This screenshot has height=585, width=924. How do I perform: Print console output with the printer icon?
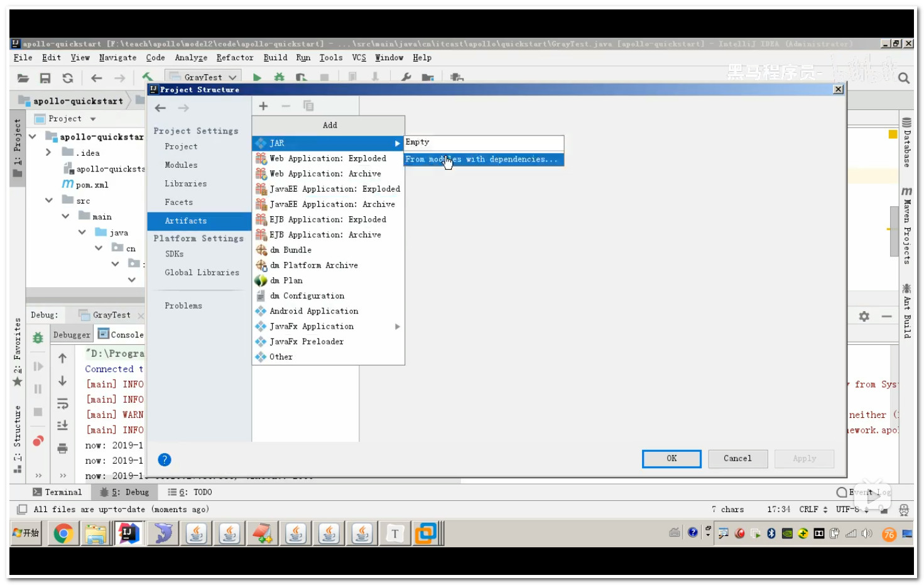[x=62, y=449]
